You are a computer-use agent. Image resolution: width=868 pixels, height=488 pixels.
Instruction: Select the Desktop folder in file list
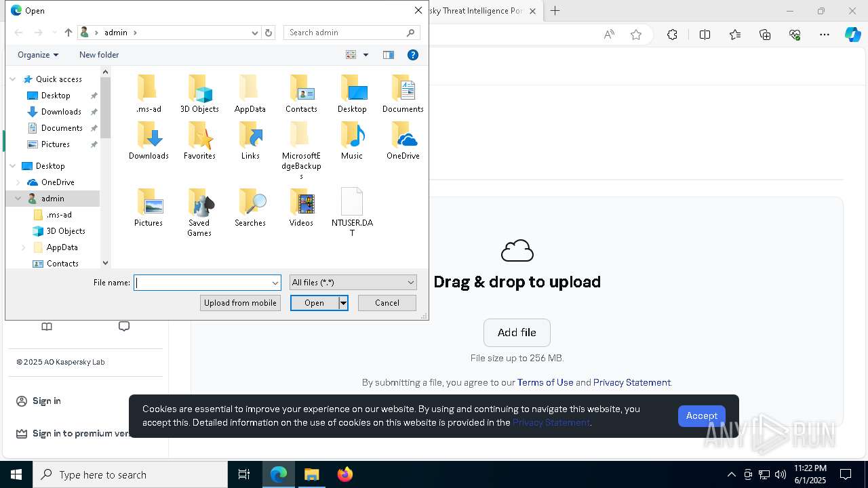pos(352,94)
